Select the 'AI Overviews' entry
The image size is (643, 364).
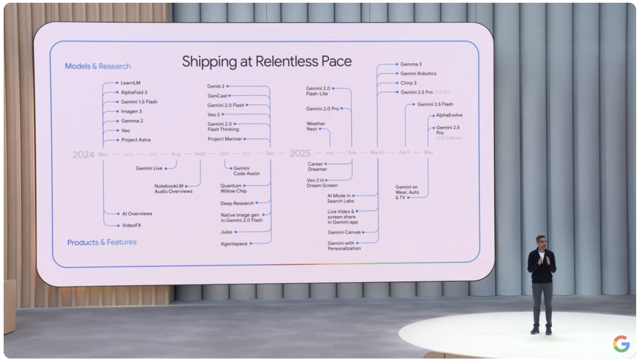coord(137,214)
